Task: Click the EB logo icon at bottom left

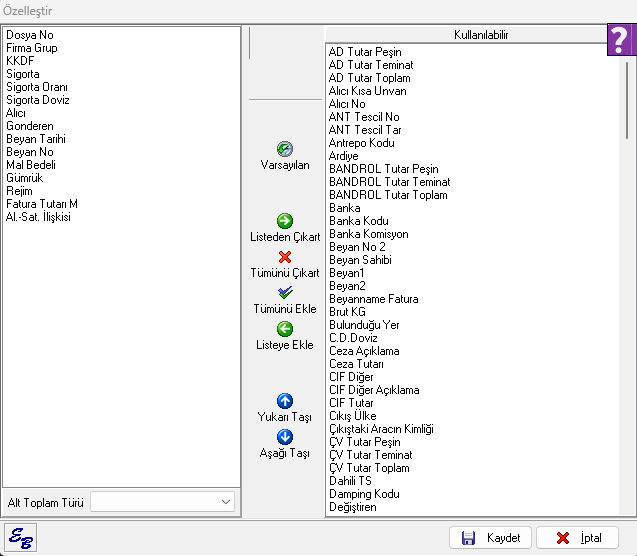Action: click(20, 538)
